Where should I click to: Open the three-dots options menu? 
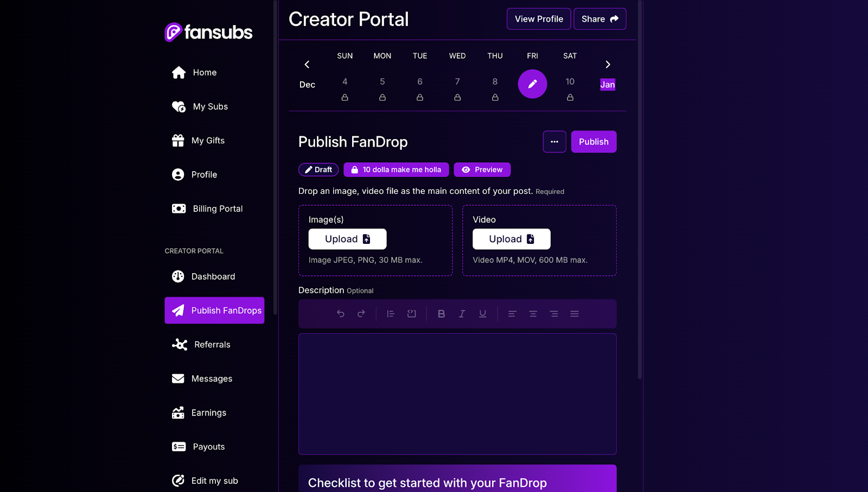(x=554, y=142)
